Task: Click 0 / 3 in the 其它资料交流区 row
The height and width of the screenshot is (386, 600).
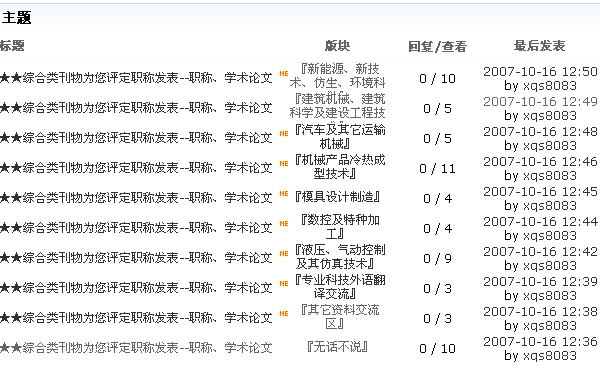Action: [437, 319]
